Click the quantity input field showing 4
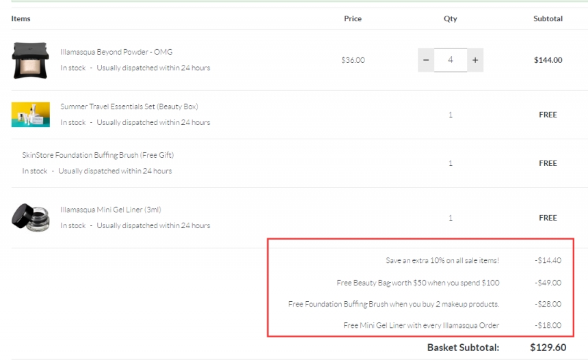 point(450,60)
